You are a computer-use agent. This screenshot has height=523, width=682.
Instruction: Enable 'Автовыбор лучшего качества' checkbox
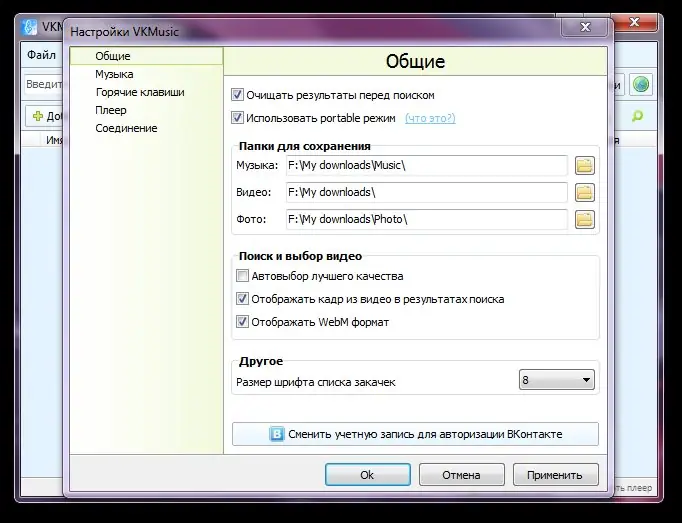[242, 275]
